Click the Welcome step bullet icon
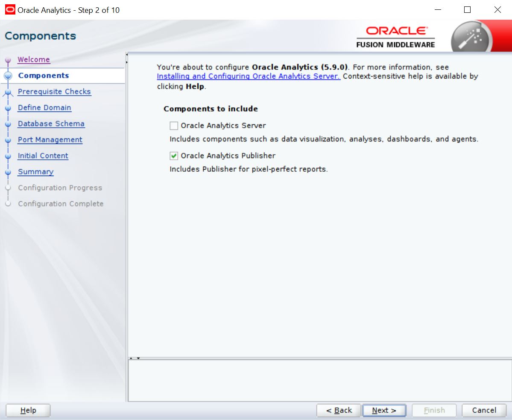Screen dimensions: 512x420 8,60
